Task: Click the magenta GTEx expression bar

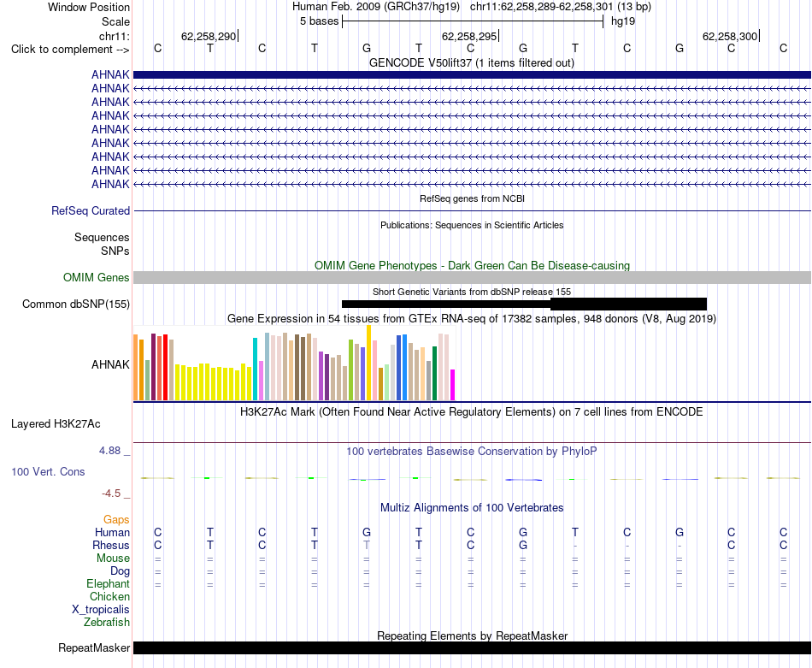Action: [453, 385]
